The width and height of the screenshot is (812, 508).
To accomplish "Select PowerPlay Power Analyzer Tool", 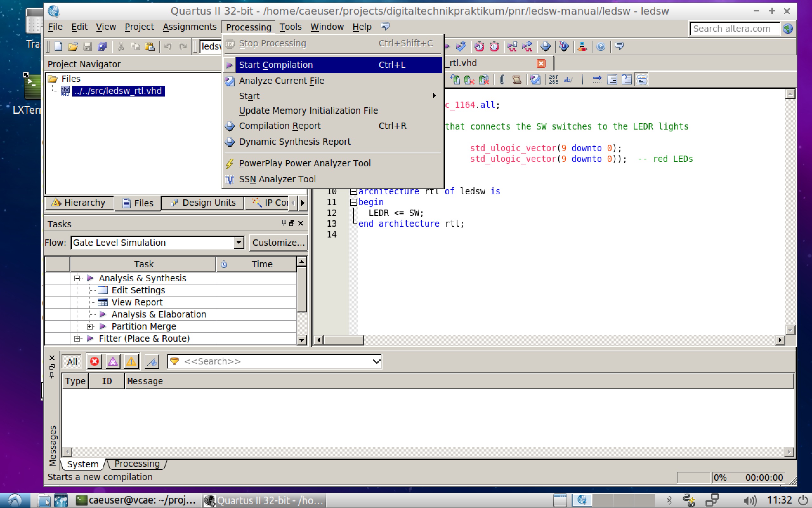I will click(x=332, y=163).
